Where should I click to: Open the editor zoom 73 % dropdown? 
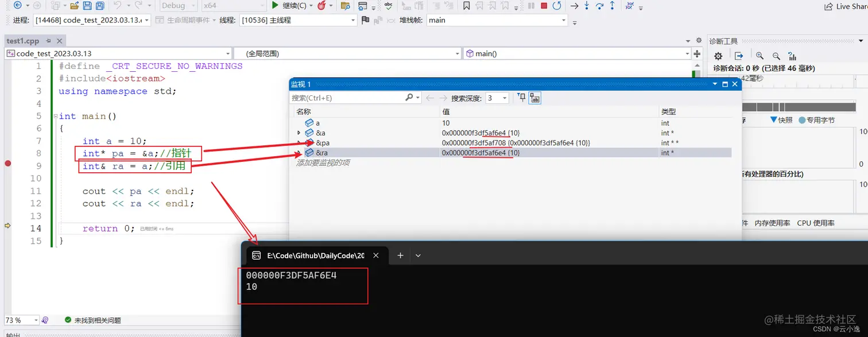coord(22,320)
